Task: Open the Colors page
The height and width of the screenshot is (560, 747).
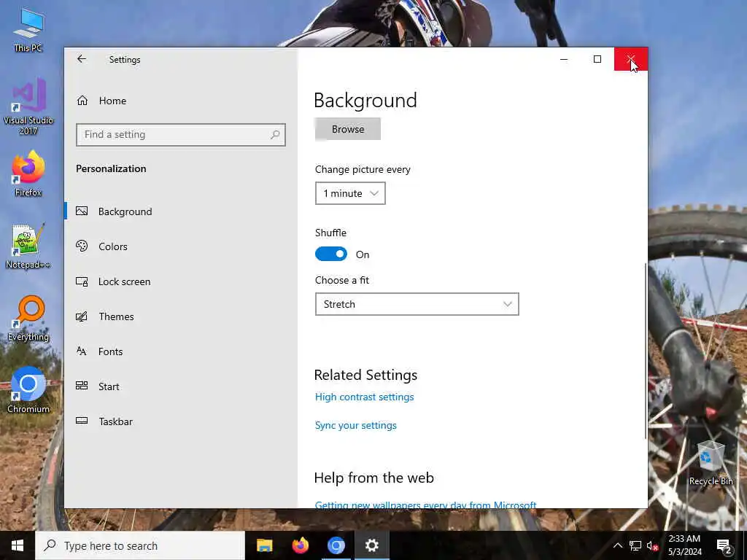Action: point(181,246)
